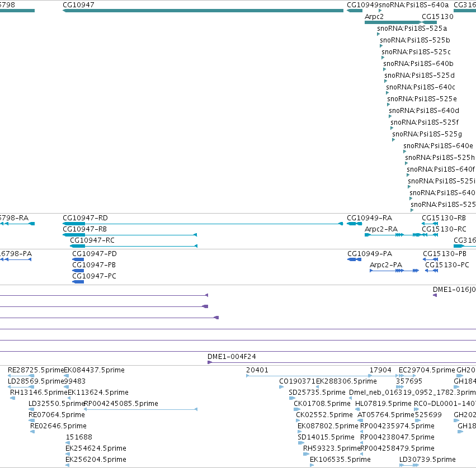The width and height of the screenshot is (476, 468).
Task: Open transcript CG10947-RC label
Action: pyautogui.click(x=92, y=240)
